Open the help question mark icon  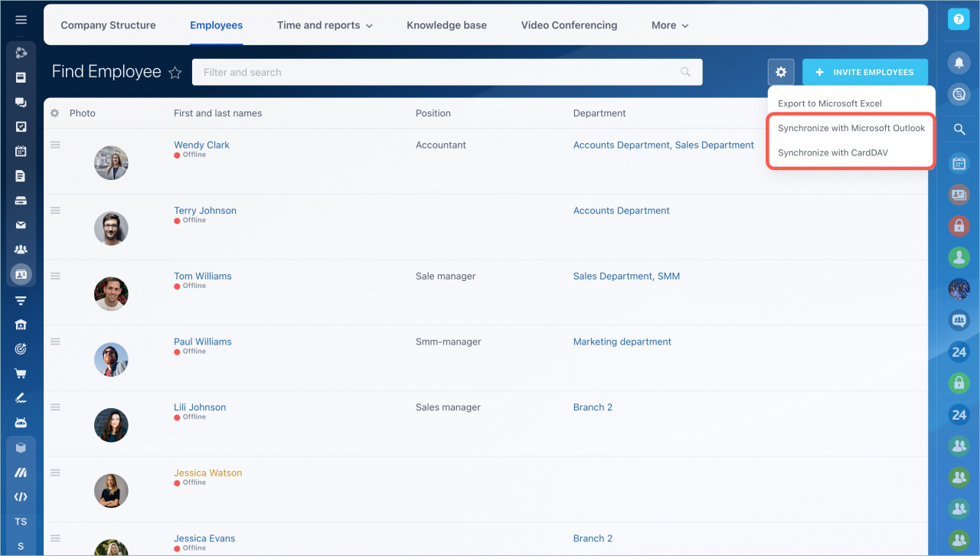(x=959, y=20)
